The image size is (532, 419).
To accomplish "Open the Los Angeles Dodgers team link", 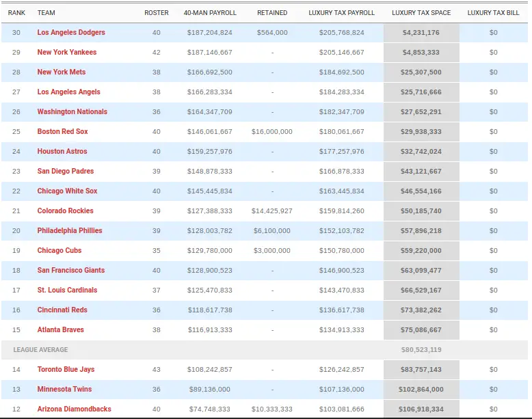I will pos(71,33).
